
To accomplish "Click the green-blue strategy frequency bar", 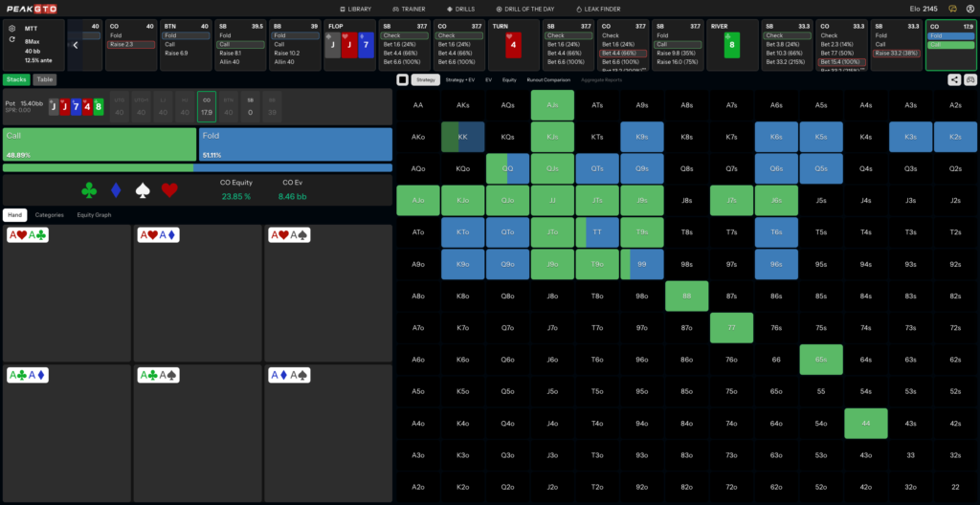I will tap(197, 167).
